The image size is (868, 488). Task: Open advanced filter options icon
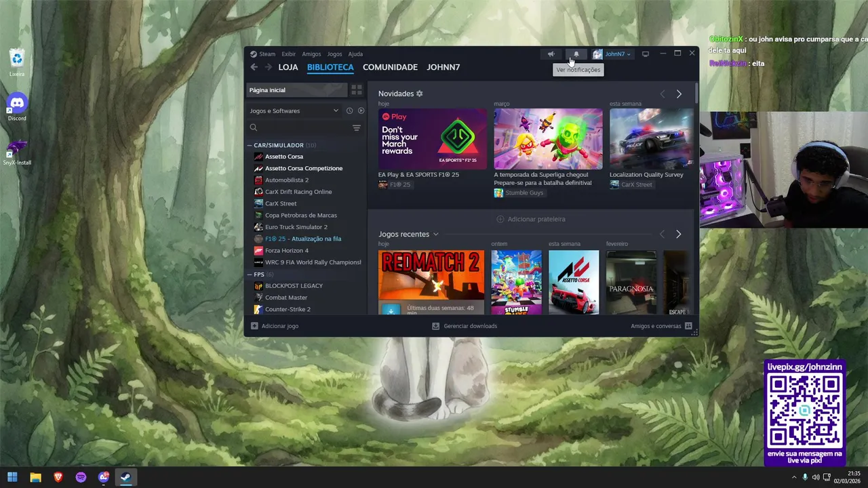(x=357, y=127)
